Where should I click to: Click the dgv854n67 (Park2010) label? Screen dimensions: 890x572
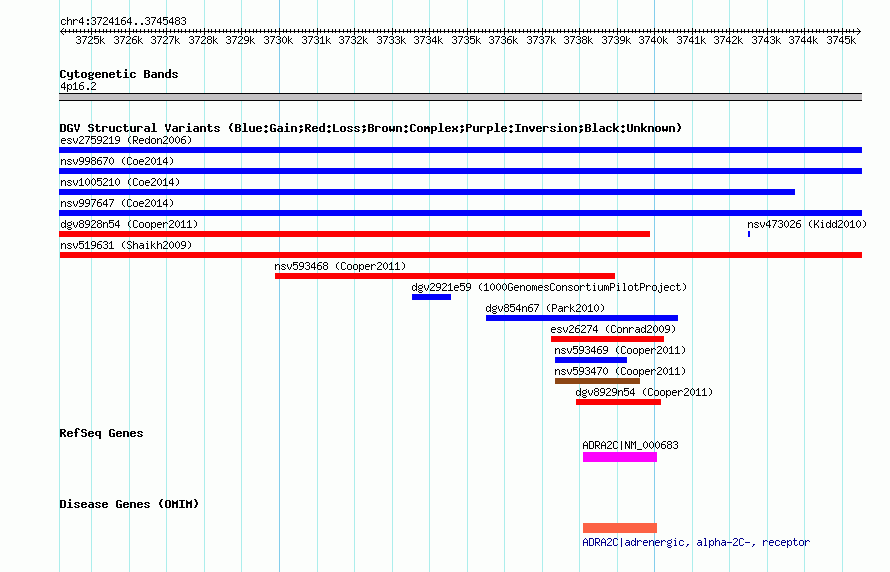click(545, 308)
